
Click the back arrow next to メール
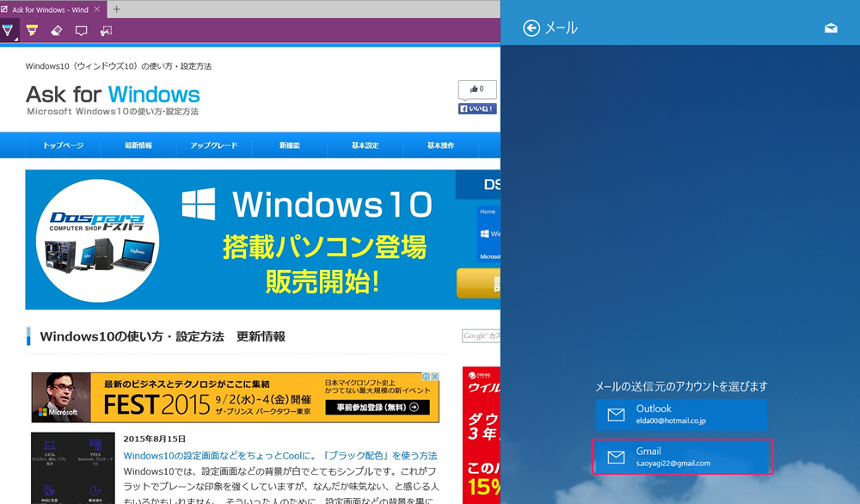point(531,28)
